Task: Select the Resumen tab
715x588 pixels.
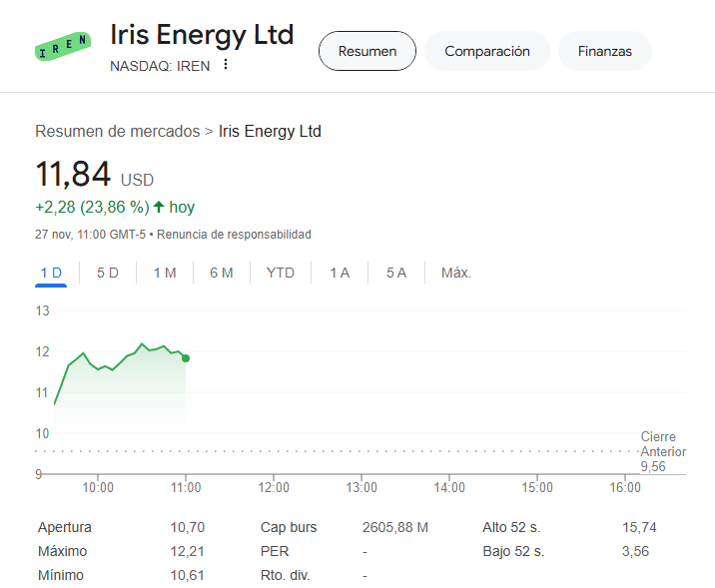Action: (367, 51)
